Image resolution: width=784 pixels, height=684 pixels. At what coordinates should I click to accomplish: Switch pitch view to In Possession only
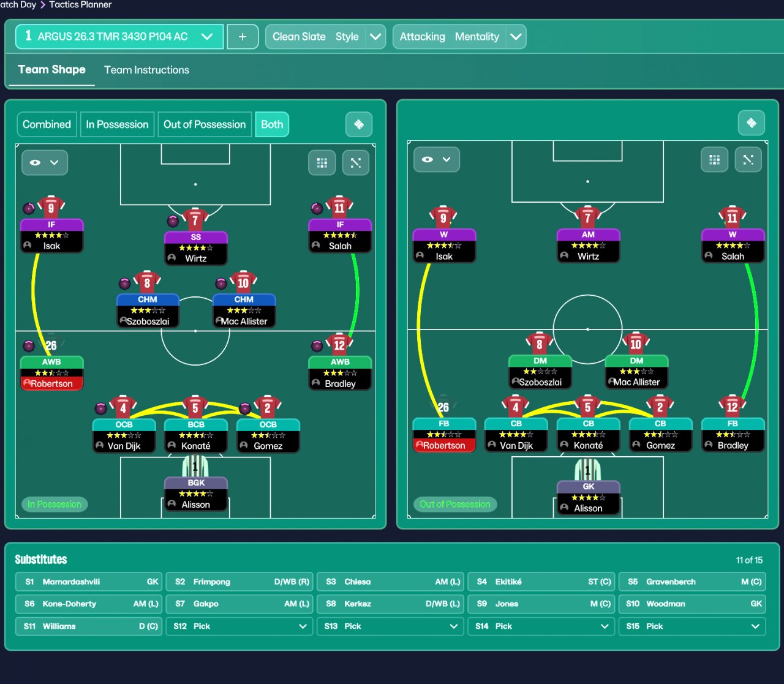[117, 124]
